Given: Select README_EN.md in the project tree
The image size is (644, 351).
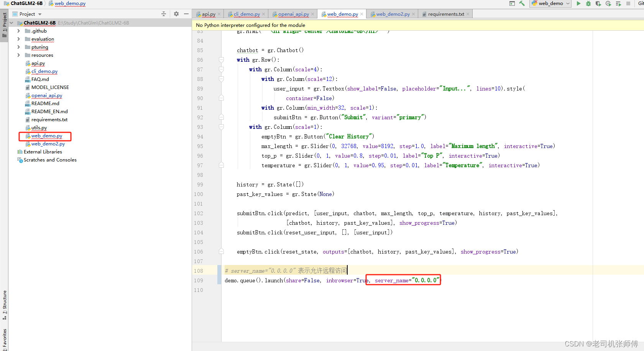Looking at the screenshot, I should coord(49,112).
